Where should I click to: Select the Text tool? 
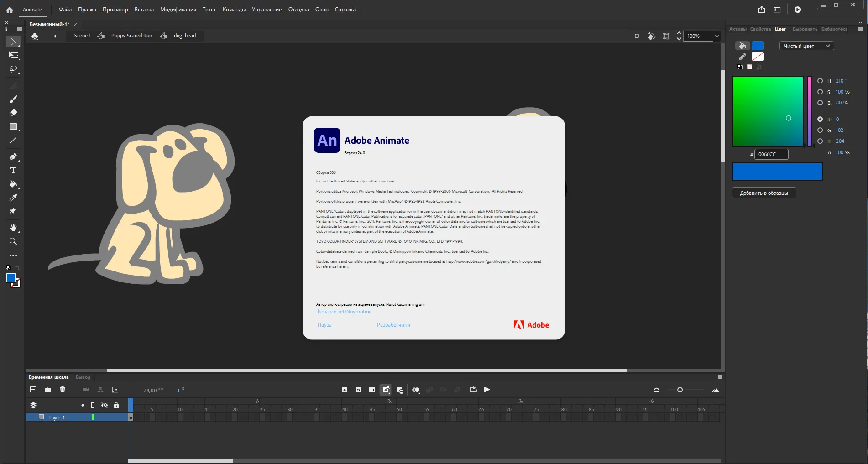pyautogui.click(x=13, y=171)
